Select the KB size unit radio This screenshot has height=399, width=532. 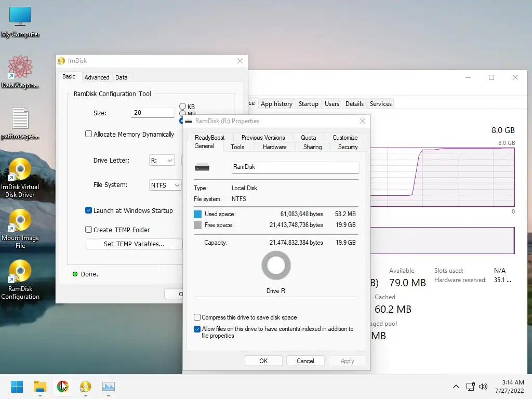pyautogui.click(x=182, y=107)
